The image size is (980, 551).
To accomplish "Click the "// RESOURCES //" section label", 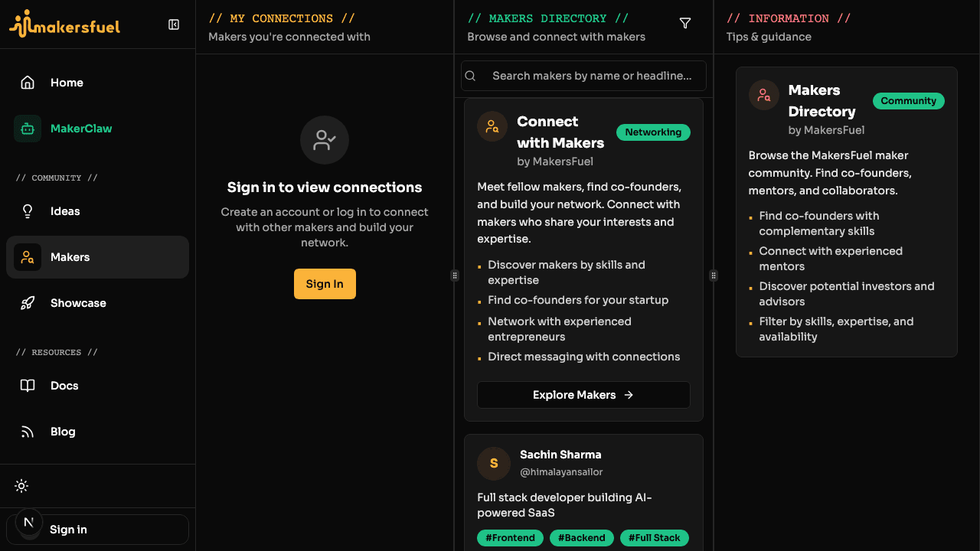I will click(57, 352).
